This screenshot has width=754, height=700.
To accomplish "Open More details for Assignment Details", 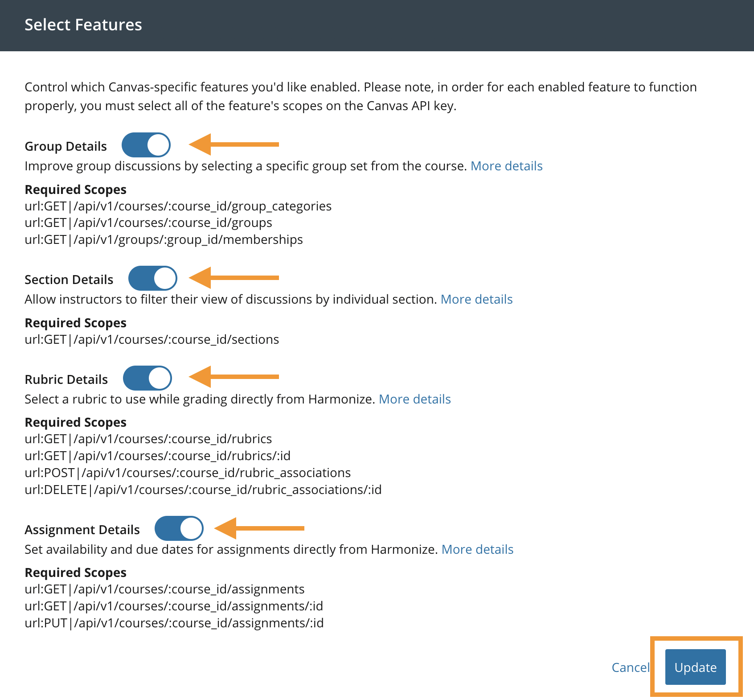I will (x=477, y=549).
